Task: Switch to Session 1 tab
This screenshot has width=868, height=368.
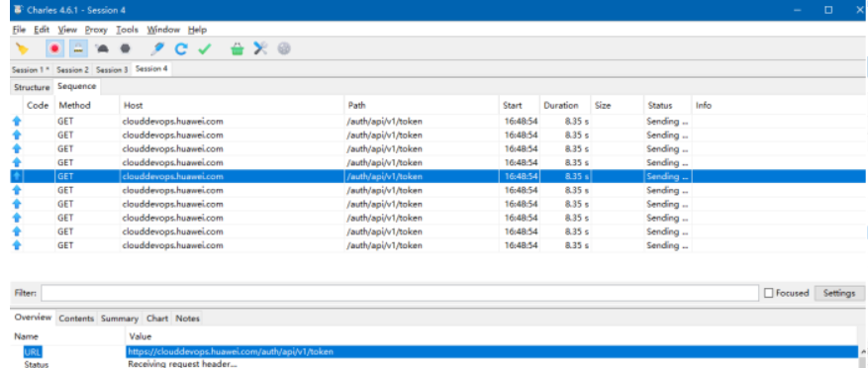Action: tap(31, 69)
